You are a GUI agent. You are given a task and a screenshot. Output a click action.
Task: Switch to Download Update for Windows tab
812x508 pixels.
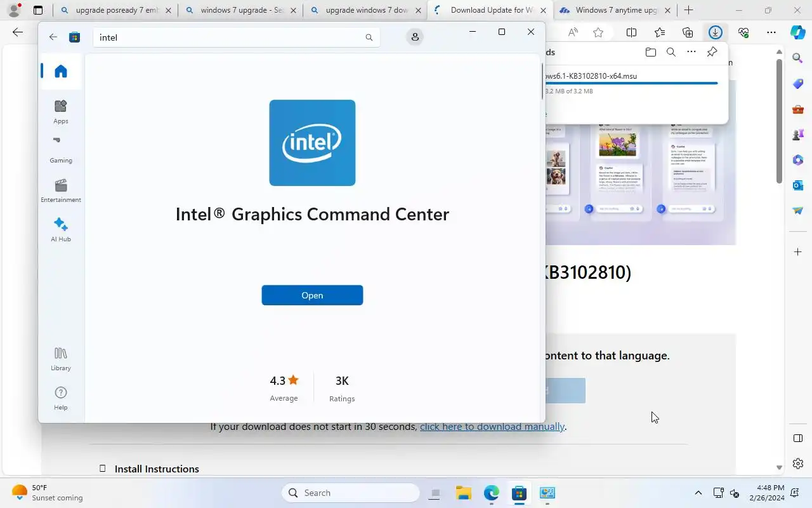pos(491,10)
